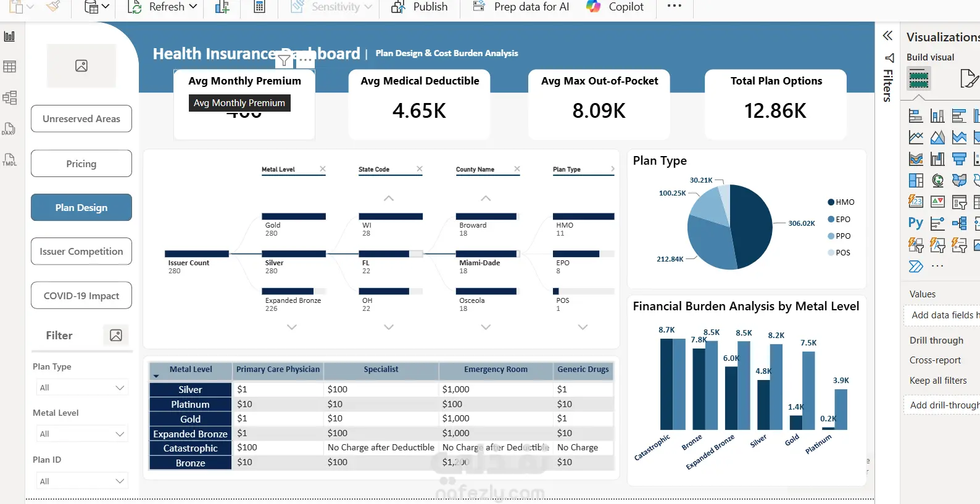Screen dimensions: 980x504
Task: Open Transform data dropdown arrow
Action: coord(106,7)
